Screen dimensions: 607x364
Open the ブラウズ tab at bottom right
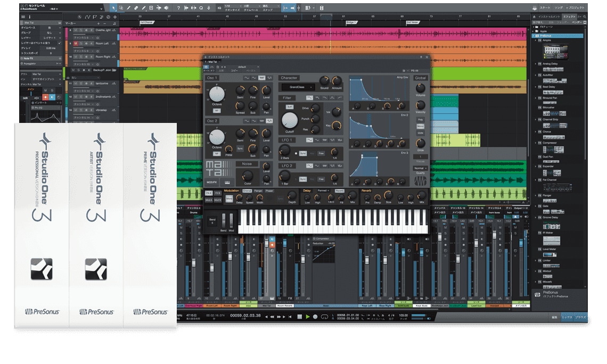(580, 317)
